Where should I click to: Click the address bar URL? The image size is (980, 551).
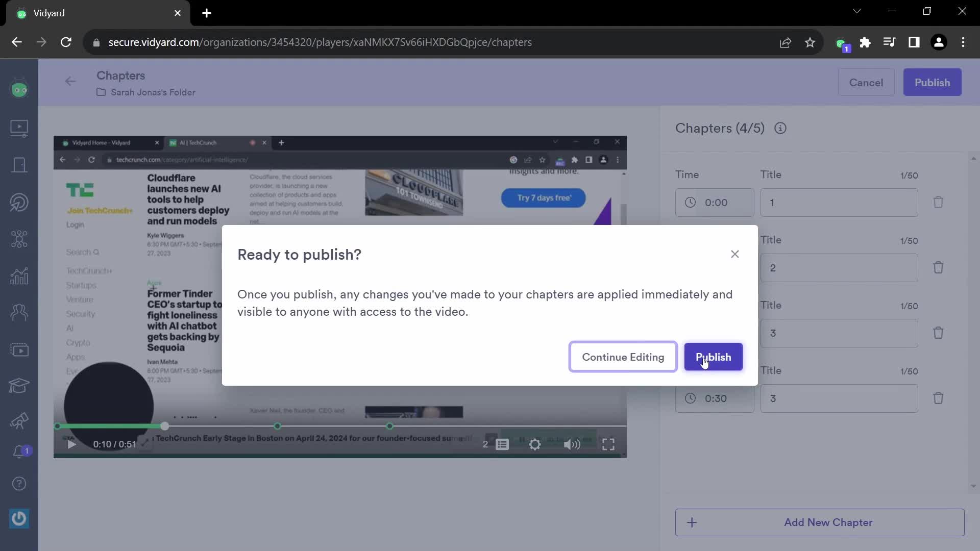click(x=320, y=42)
